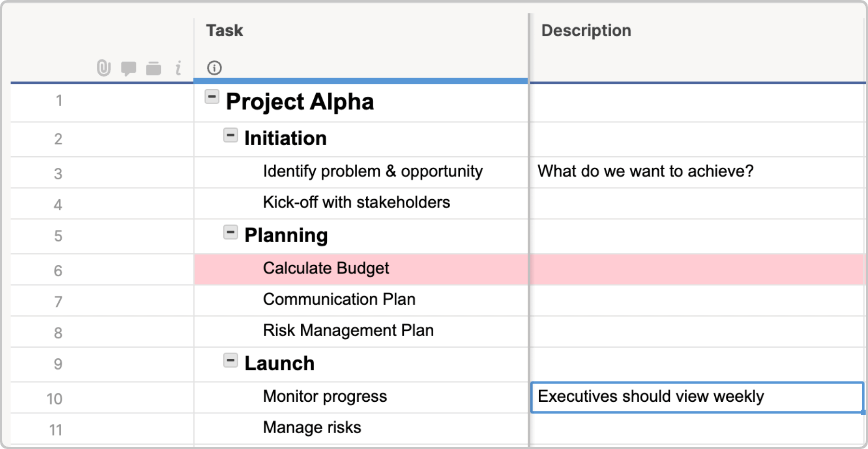Click the circled info icon beside Task header
The width and height of the screenshot is (868, 449).
tap(214, 68)
